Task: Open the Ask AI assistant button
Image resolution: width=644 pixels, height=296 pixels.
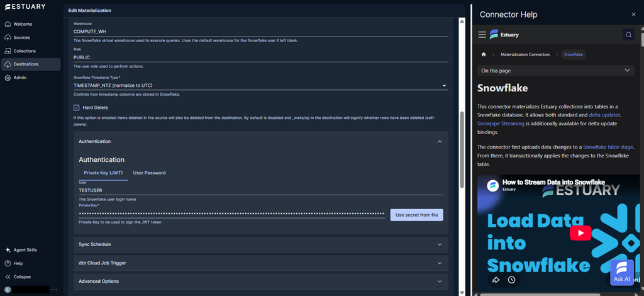Action: coord(622,273)
